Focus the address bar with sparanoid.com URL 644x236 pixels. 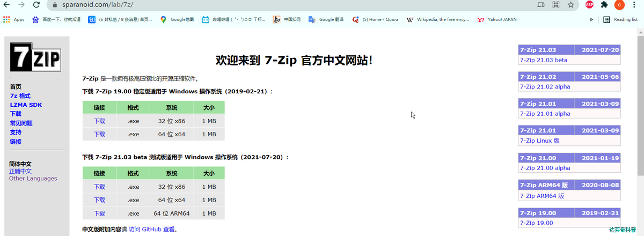click(x=290, y=4)
